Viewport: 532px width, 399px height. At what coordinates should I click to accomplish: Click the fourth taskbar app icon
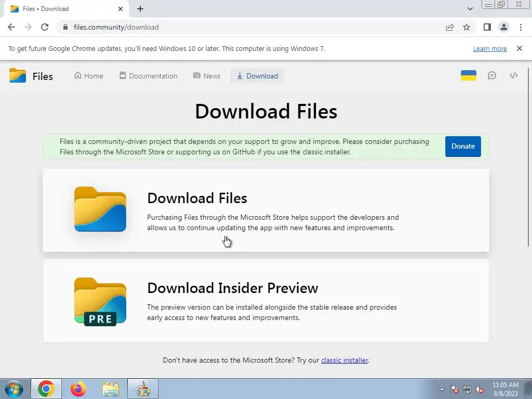click(x=143, y=389)
